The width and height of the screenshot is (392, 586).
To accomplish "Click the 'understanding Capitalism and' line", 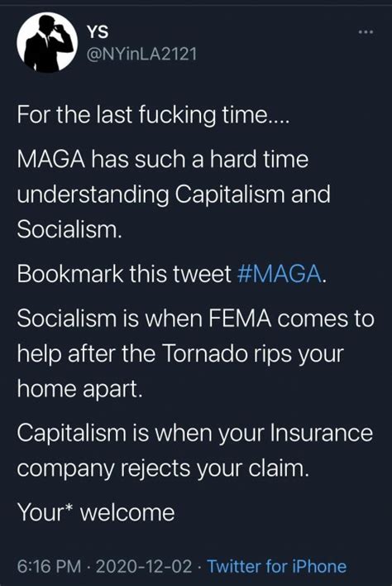I will click(174, 195).
